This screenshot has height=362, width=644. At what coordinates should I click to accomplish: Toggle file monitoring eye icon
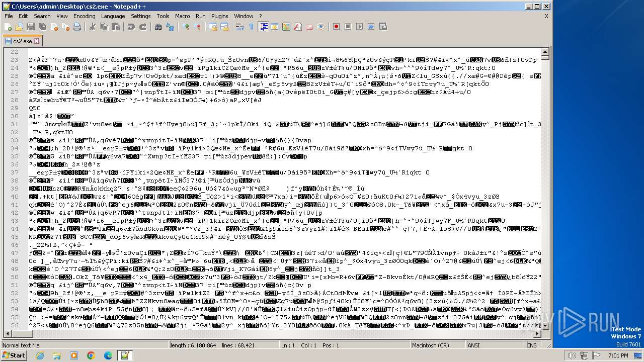coord(321,27)
